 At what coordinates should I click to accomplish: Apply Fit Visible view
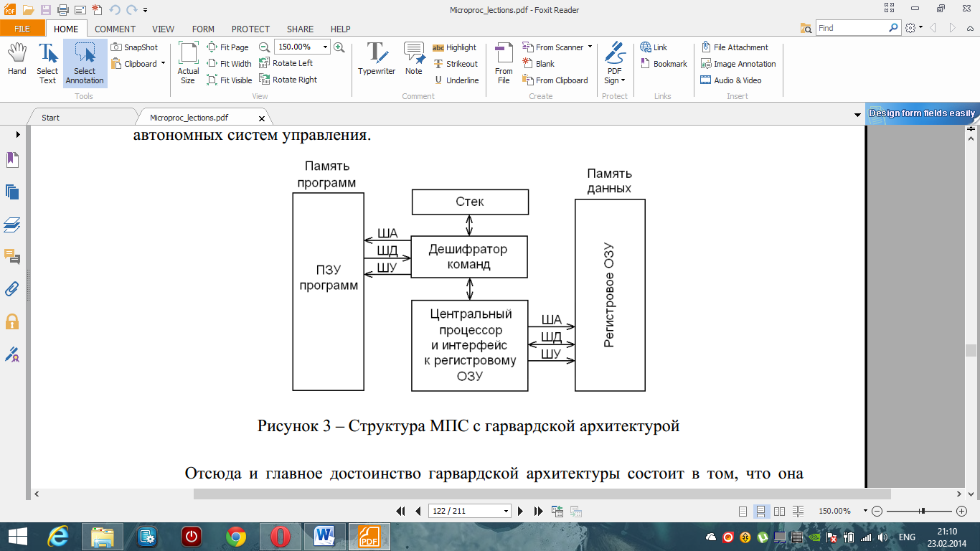click(x=230, y=80)
